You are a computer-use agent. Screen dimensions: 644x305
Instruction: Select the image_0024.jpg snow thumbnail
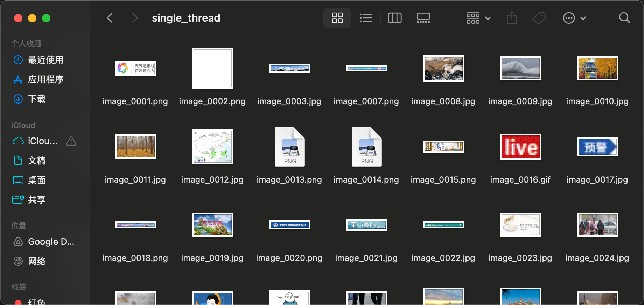coord(598,225)
